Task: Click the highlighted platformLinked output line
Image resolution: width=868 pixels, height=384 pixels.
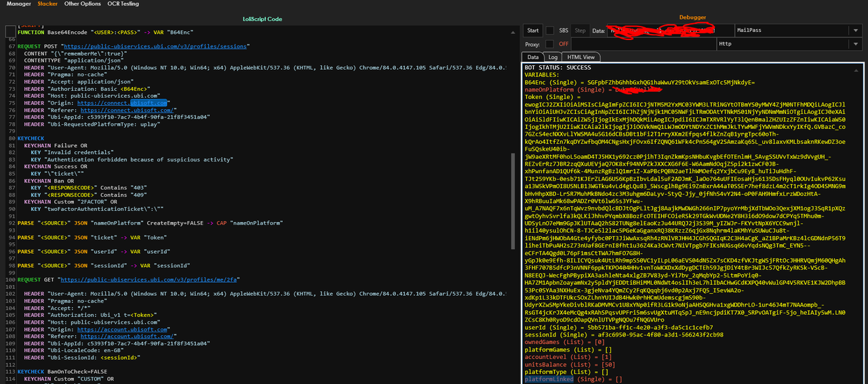Action: (573, 379)
